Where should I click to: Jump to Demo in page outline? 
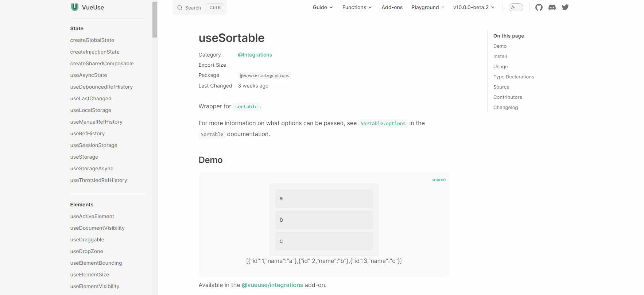click(500, 46)
